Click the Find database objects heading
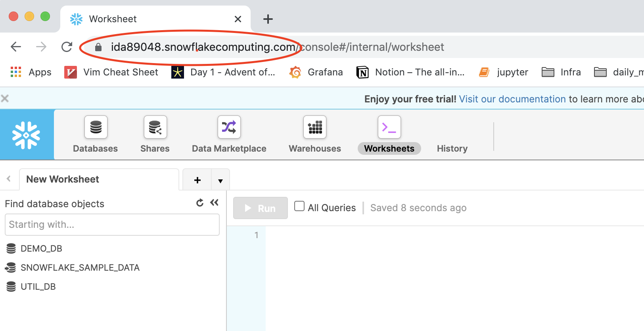 (55, 204)
